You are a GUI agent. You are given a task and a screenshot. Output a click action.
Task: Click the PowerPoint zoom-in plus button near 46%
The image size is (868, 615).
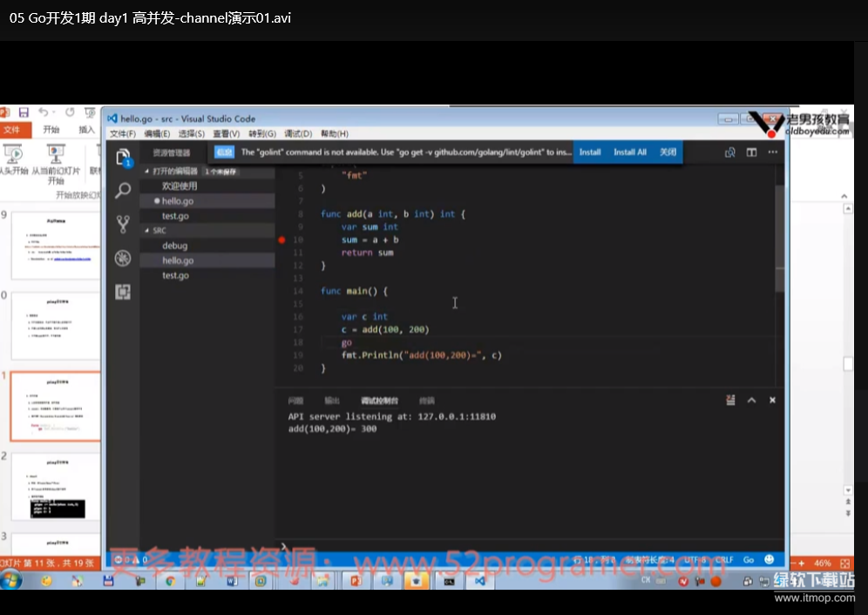(x=801, y=563)
